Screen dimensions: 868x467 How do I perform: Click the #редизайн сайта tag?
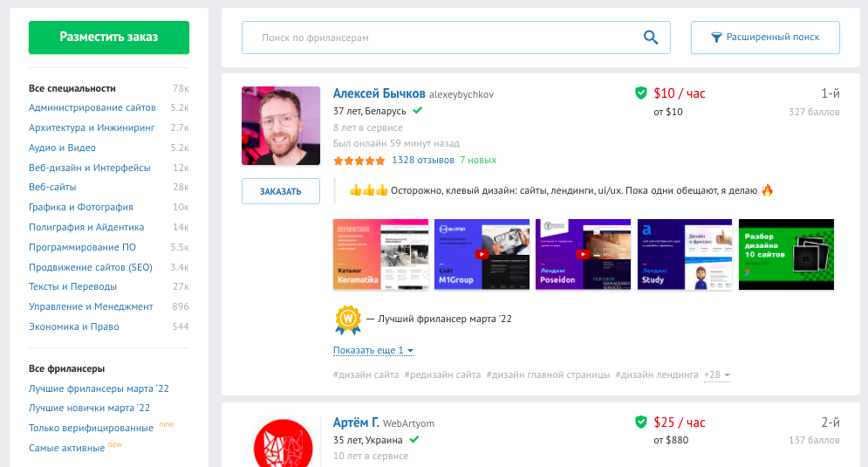coord(442,374)
